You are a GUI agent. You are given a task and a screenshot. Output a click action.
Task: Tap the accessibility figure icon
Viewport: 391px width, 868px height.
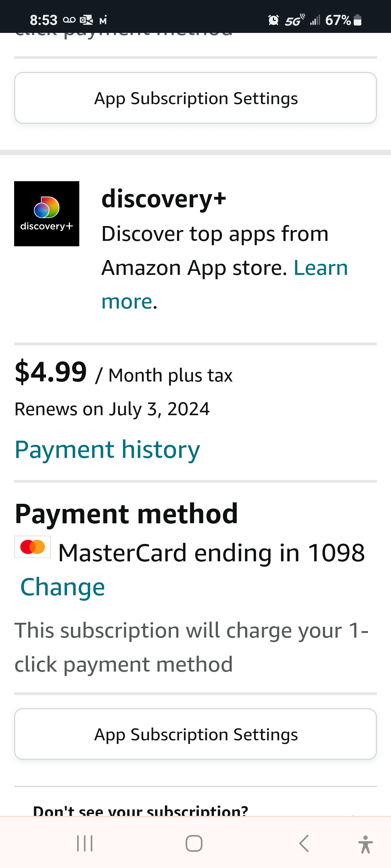(365, 844)
